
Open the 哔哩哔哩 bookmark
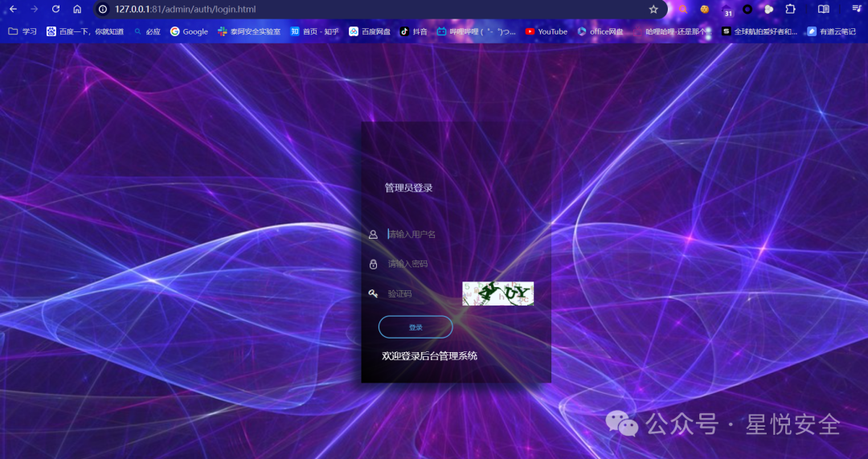(477, 31)
